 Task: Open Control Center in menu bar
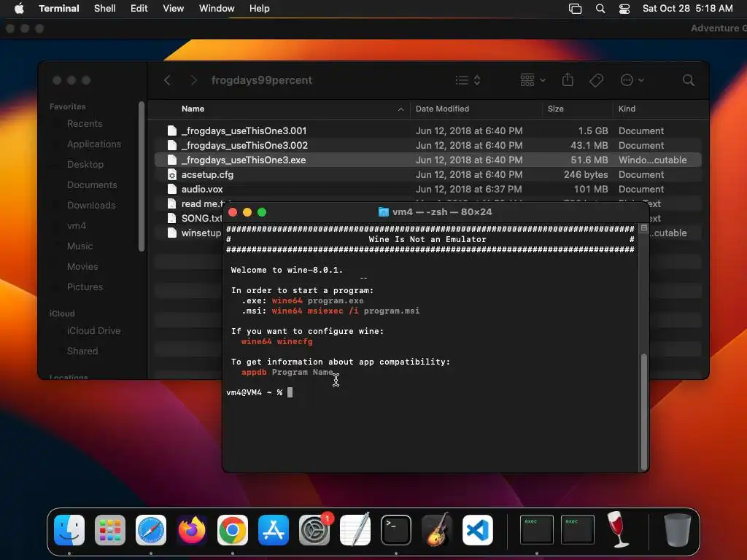tap(624, 9)
